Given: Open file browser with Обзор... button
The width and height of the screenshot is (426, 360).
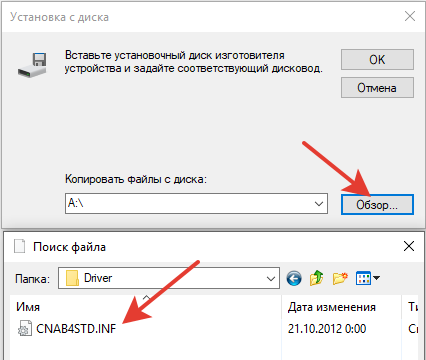Looking at the screenshot, I should (377, 204).
